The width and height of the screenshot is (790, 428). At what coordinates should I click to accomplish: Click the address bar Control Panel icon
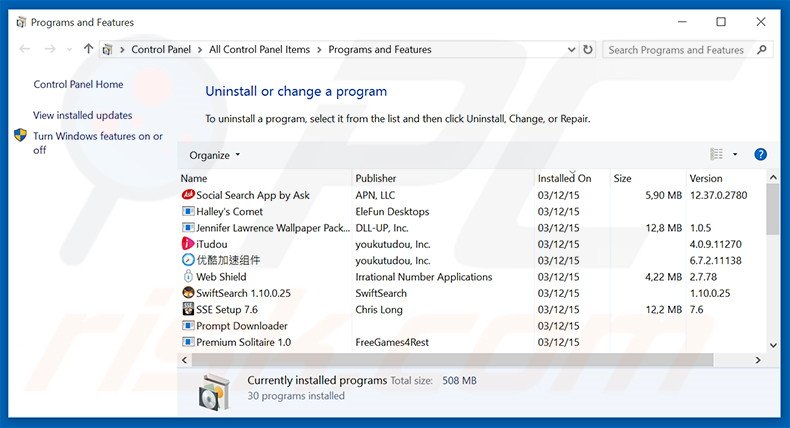coord(107,49)
